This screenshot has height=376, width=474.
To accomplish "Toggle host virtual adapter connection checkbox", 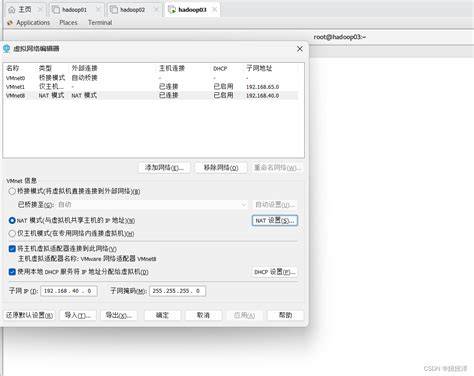I will pos(12,249).
